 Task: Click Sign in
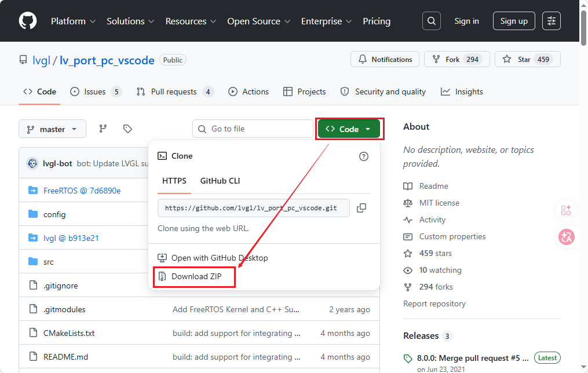(x=466, y=21)
